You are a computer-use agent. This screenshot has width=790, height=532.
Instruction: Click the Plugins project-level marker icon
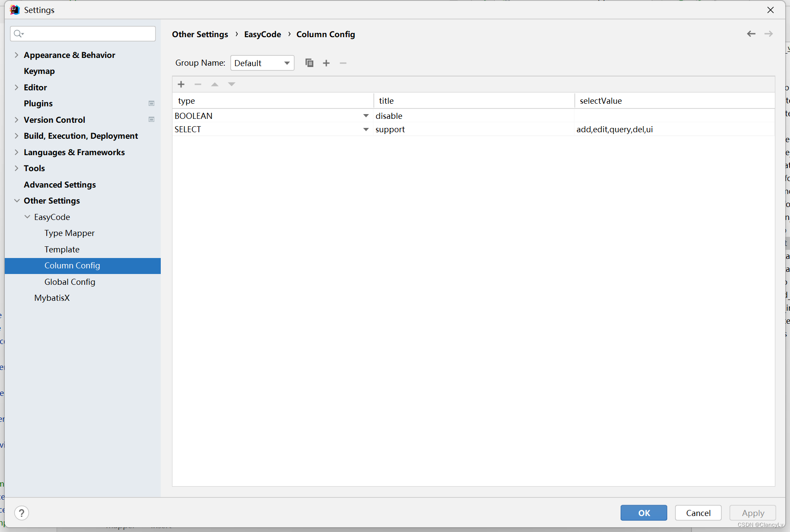pos(151,103)
